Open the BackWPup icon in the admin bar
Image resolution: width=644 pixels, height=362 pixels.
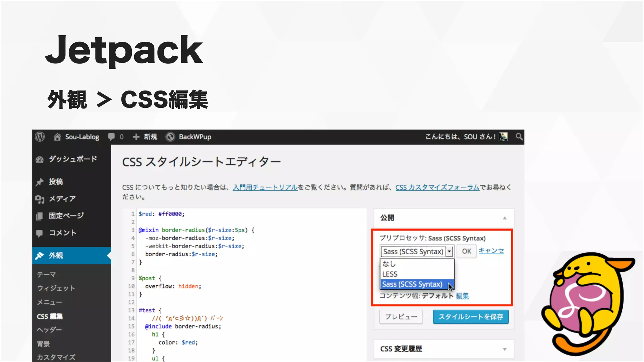pyautogui.click(x=170, y=137)
